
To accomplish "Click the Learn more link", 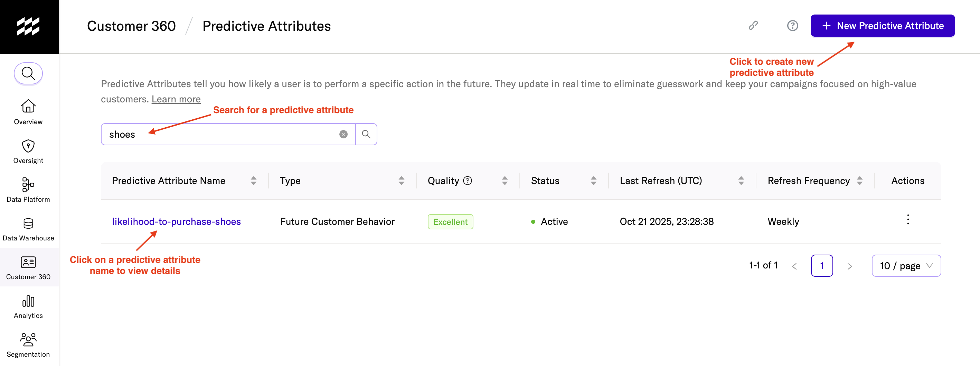I will point(176,99).
